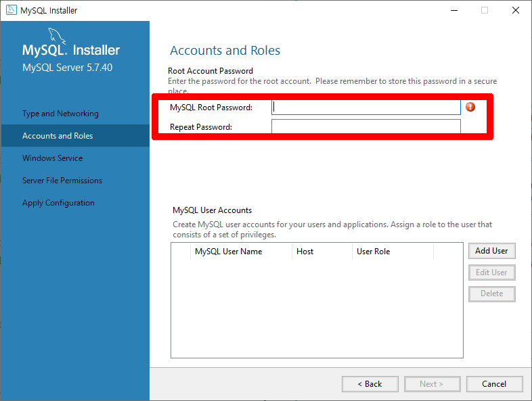
Task: Close the MySQL Installer window
Action: 516,11
